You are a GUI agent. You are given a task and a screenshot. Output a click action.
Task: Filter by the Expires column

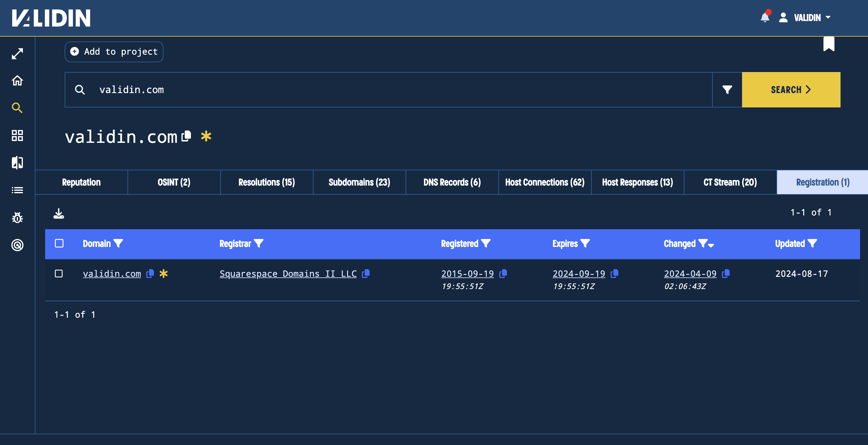click(x=585, y=243)
